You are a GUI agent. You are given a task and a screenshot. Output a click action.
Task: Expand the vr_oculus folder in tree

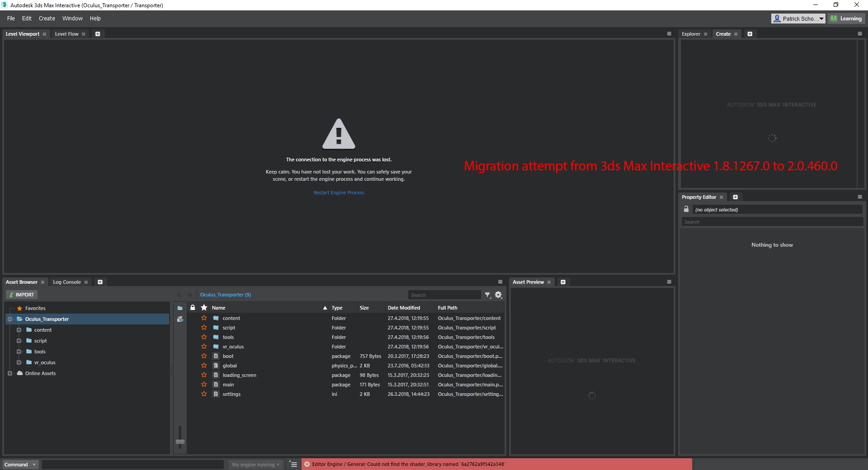coord(19,362)
